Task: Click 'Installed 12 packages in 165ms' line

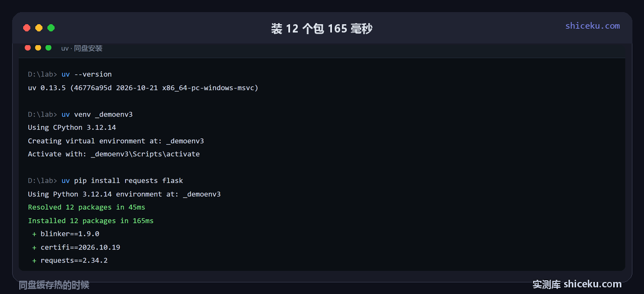Action: tap(91, 221)
